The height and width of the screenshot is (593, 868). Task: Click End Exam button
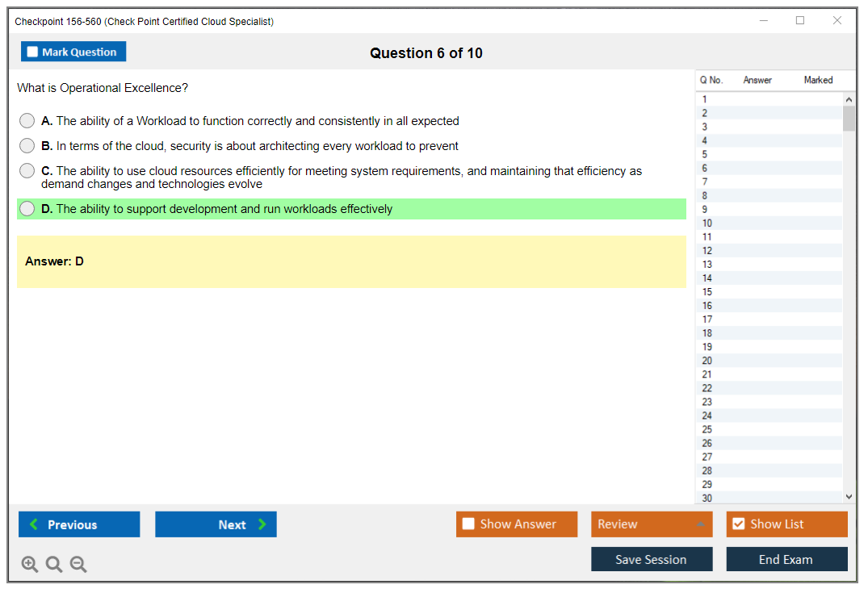(786, 560)
